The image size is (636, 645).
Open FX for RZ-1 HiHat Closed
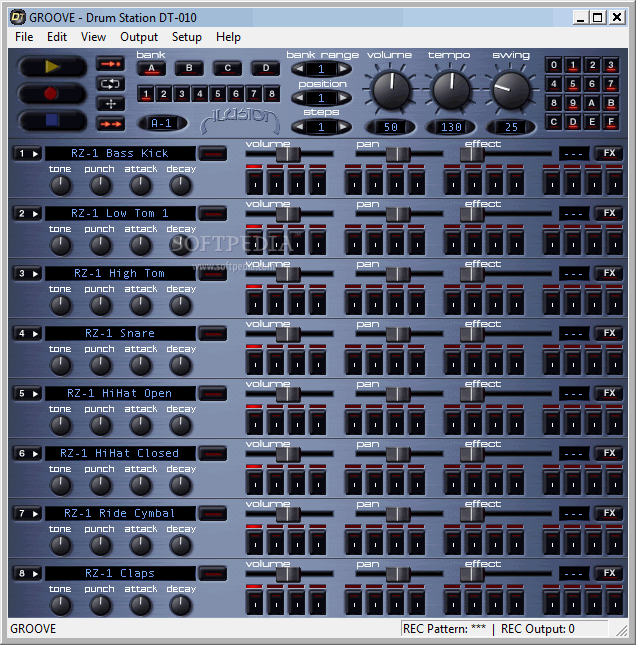click(609, 453)
